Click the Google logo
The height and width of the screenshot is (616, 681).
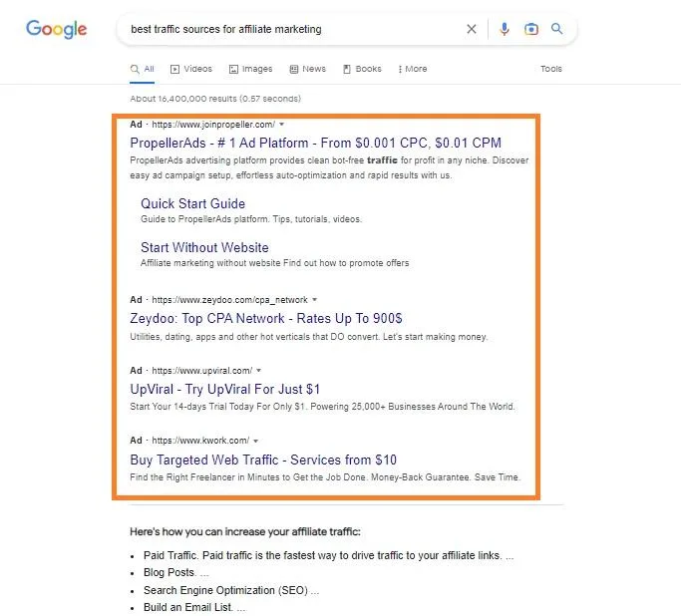pyautogui.click(x=57, y=29)
